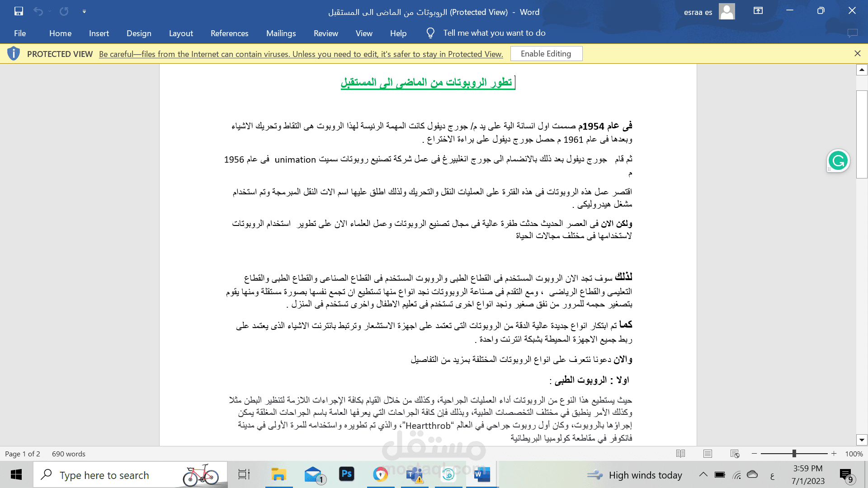Click the teal circular app icon on taskbar
This screenshot has width=868, height=488.
(448, 475)
